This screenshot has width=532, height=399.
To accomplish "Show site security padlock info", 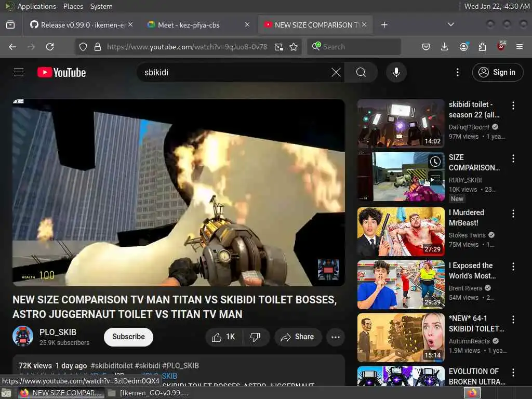I will (x=98, y=47).
